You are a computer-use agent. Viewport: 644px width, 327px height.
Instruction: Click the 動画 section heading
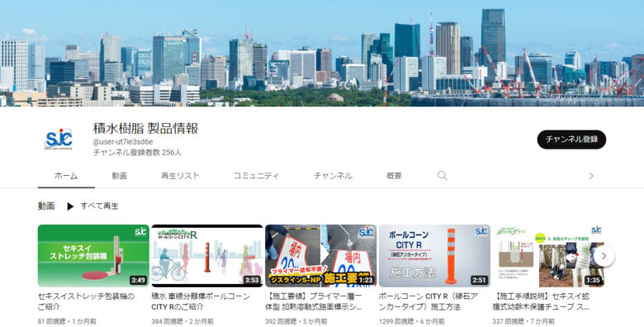46,206
